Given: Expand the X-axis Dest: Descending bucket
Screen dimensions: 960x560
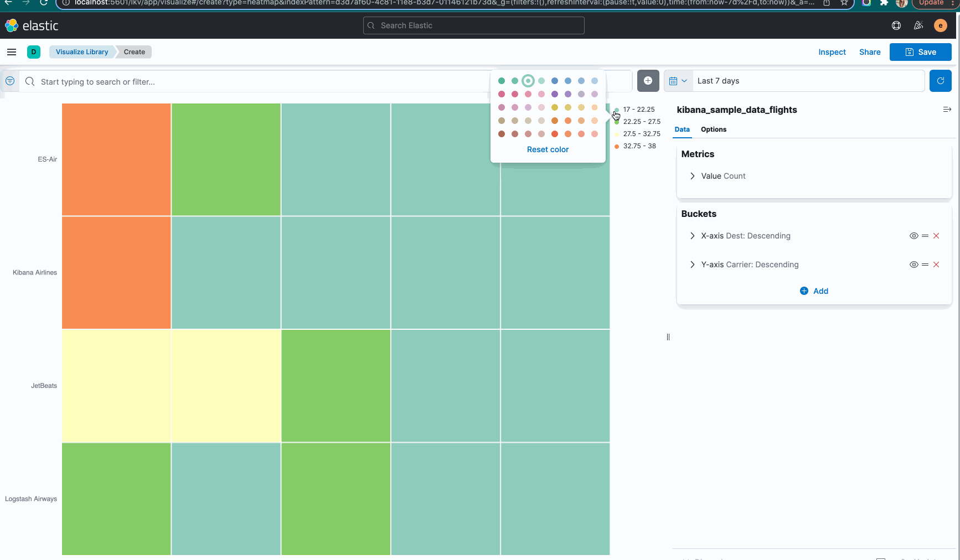Looking at the screenshot, I should (x=692, y=236).
